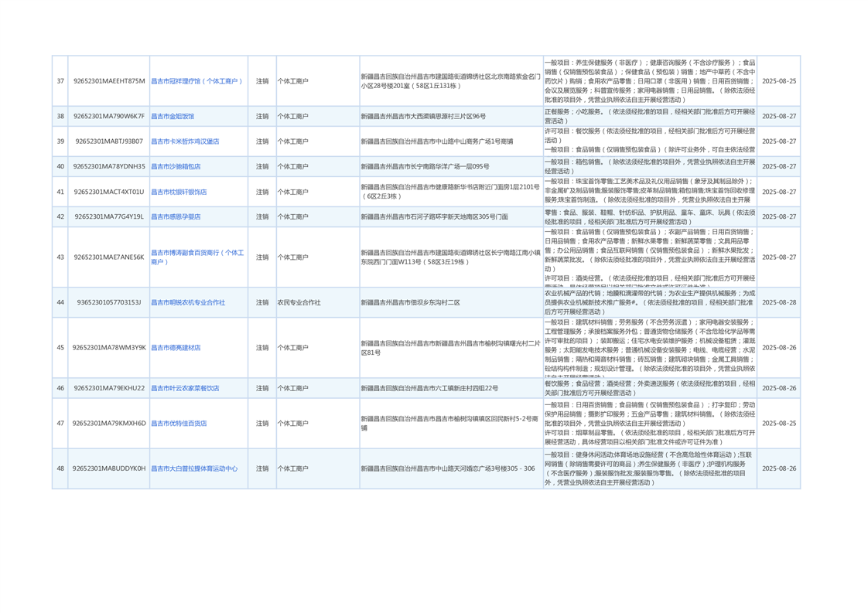Image resolution: width=868 pixels, height=613 pixels.
Task: Click address 新疆昌吉州昌吉市佃坝乡东沟村二区
Action: [x=411, y=302]
